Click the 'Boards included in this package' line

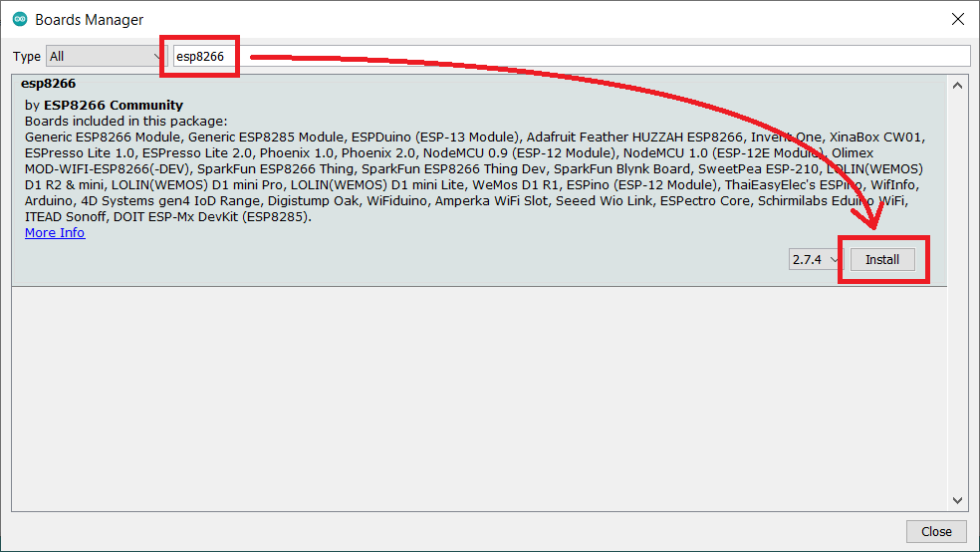tap(125, 121)
